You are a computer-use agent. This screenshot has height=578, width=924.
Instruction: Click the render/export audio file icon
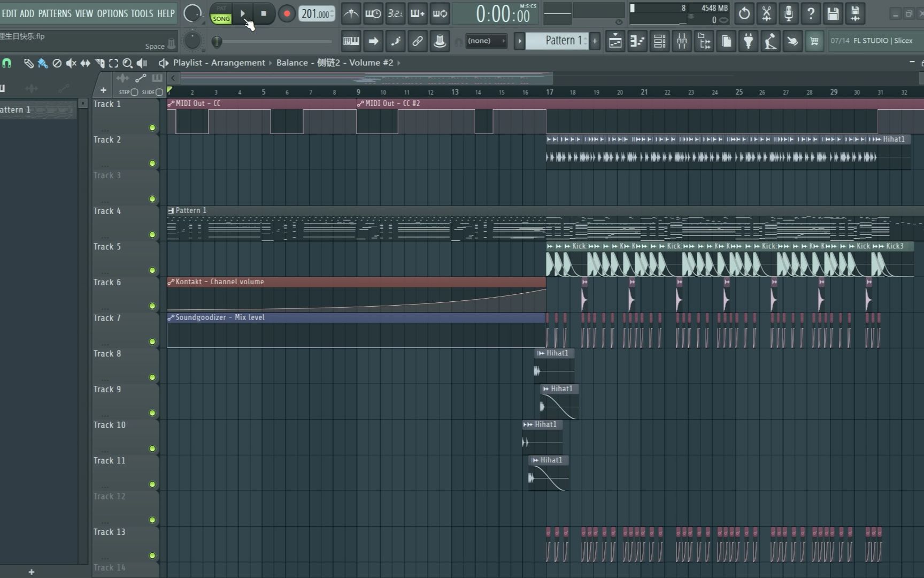[855, 13]
